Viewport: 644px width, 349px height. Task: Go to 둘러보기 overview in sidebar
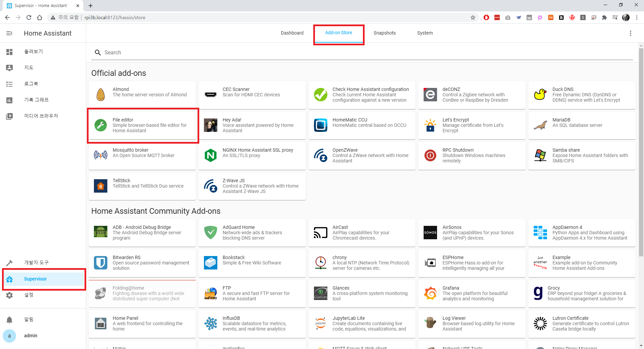tap(43, 52)
